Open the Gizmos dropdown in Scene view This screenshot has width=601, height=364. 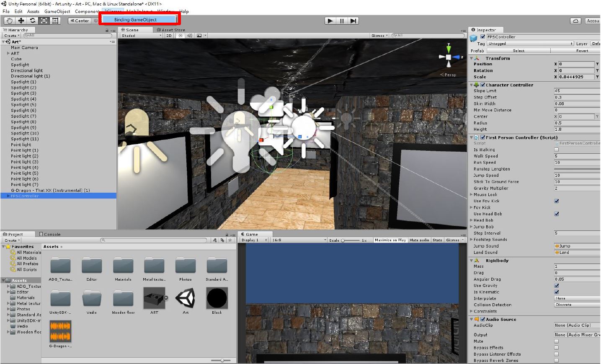click(379, 36)
